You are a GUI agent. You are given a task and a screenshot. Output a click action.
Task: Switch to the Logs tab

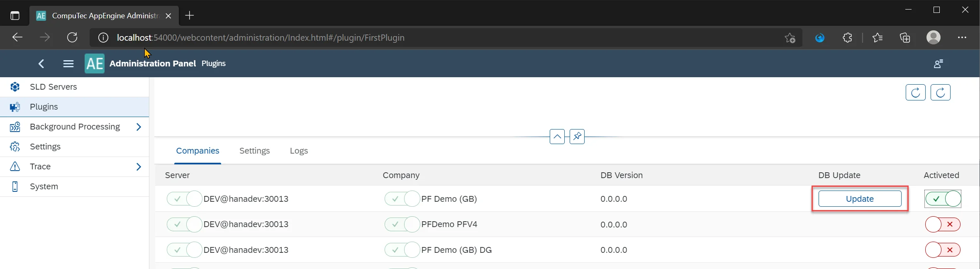click(x=299, y=151)
